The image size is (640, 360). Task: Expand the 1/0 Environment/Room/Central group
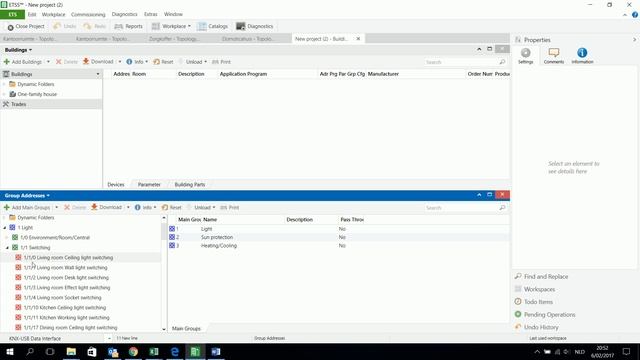[x=7, y=238]
